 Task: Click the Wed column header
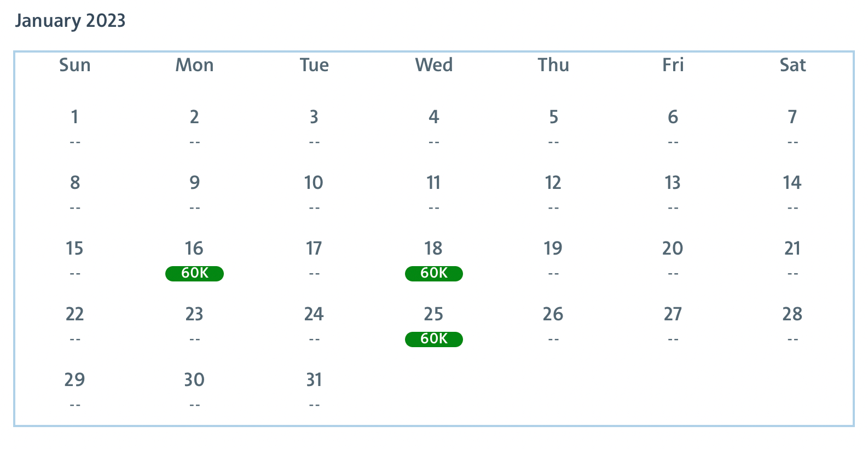coord(434,65)
